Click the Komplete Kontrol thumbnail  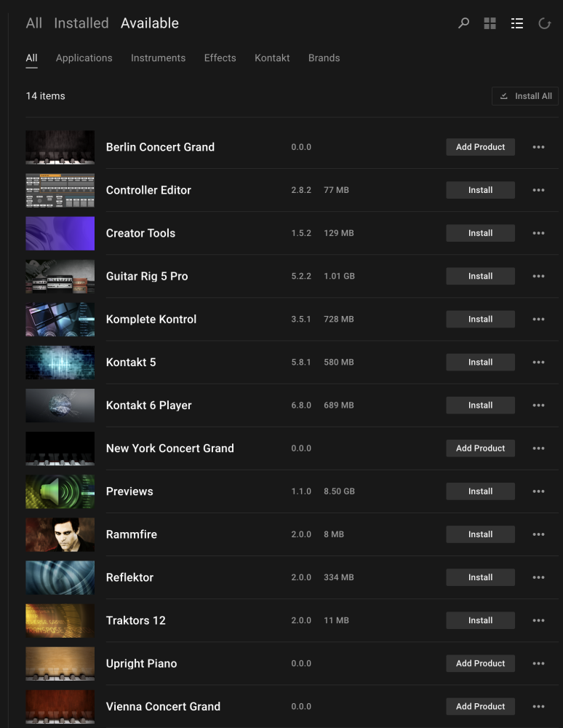coord(60,320)
